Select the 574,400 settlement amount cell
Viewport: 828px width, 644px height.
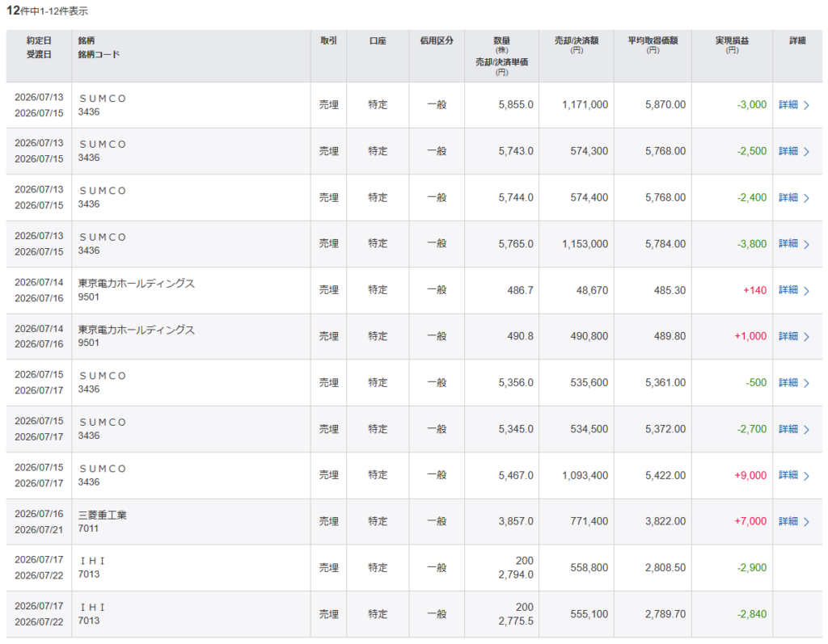589,198
